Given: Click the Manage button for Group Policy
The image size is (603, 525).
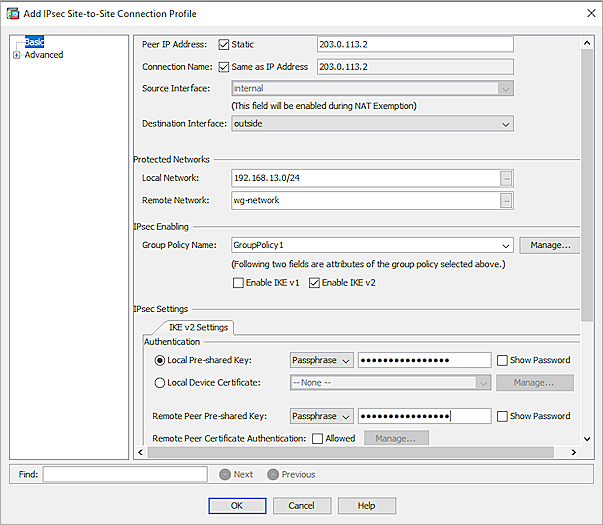Looking at the screenshot, I should coord(549,245).
